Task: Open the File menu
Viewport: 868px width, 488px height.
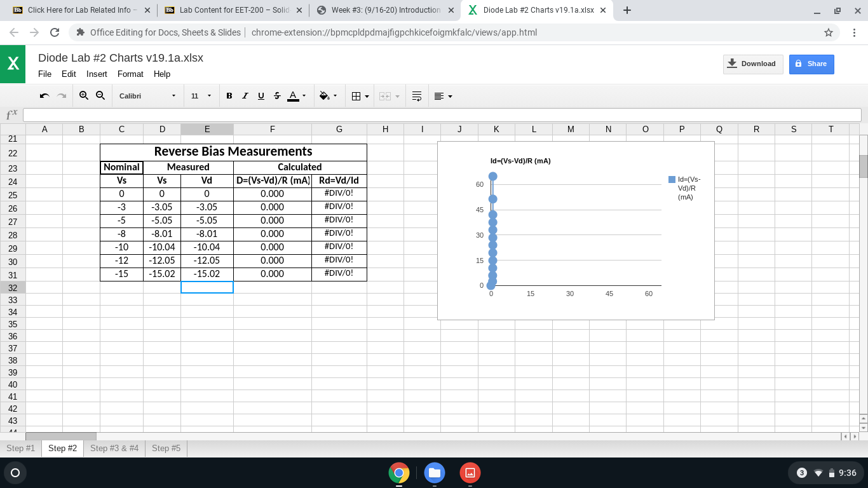Action: (44, 74)
